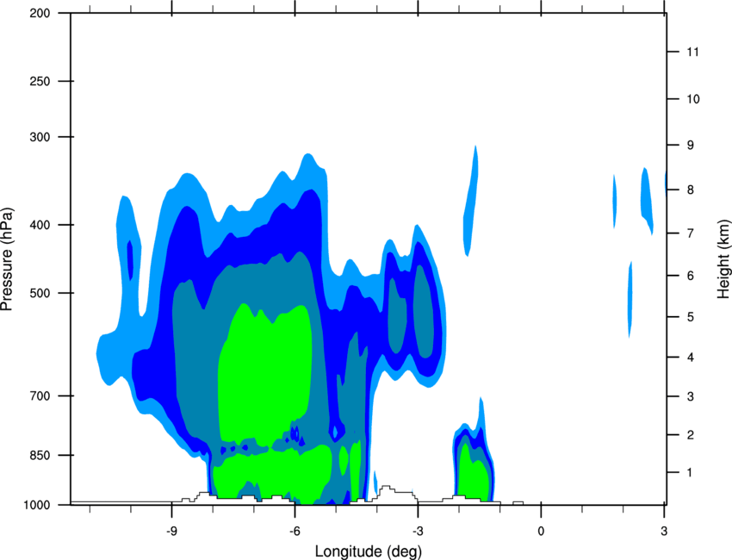Click the -3 longitude tick label
The image size is (732, 560).
pyautogui.click(x=418, y=532)
